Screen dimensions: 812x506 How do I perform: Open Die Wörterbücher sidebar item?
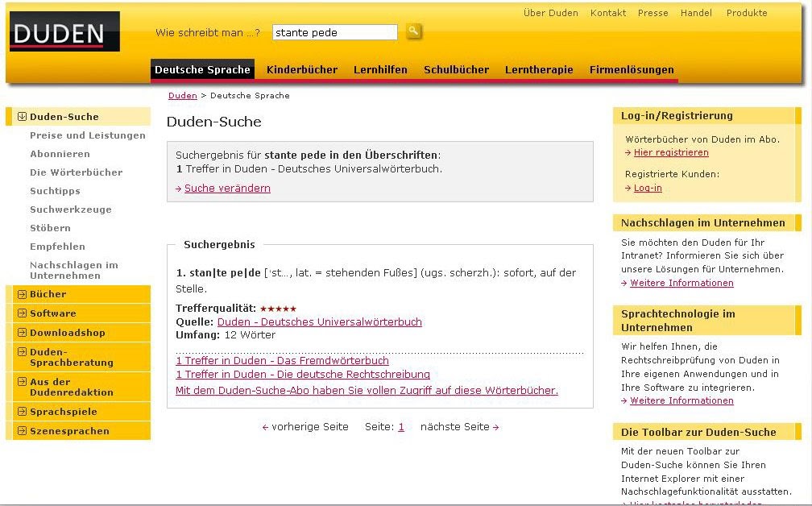pyautogui.click(x=76, y=172)
